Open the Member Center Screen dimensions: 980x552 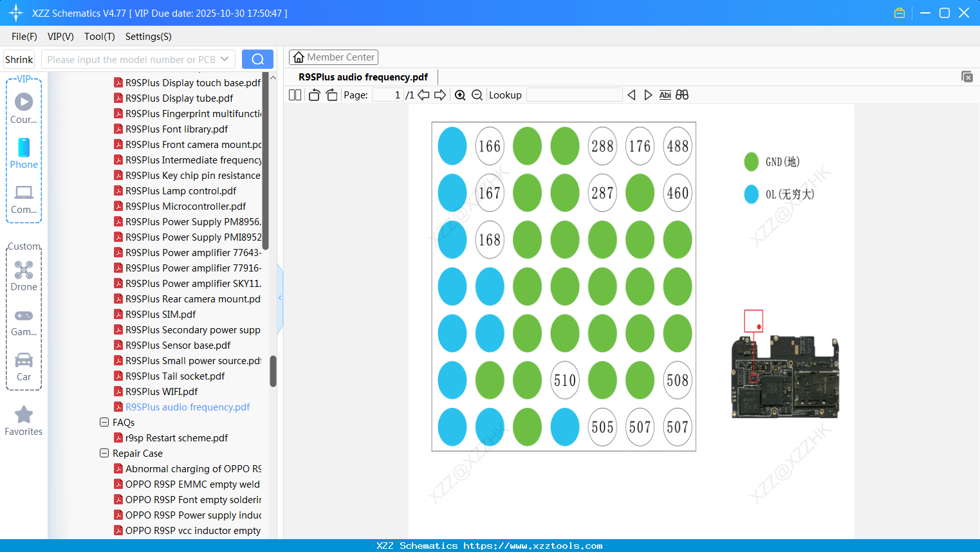click(x=333, y=57)
